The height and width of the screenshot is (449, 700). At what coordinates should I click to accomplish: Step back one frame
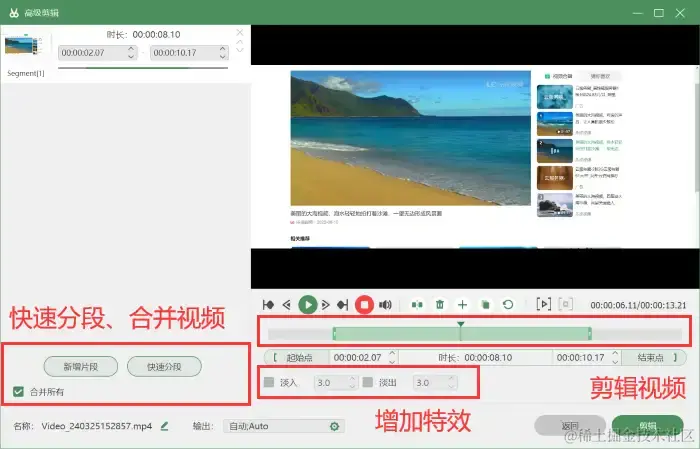click(x=287, y=305)
